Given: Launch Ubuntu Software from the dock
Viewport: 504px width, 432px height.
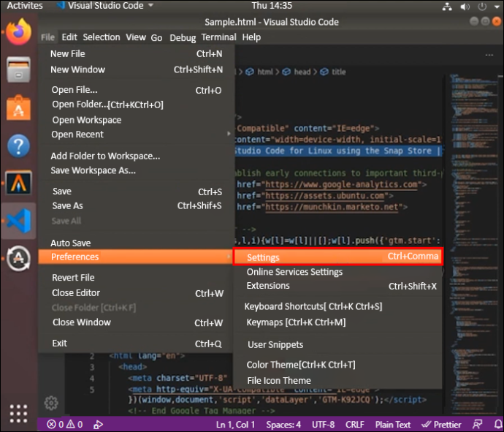Looking at the screenshot, I should pos(19,107).
